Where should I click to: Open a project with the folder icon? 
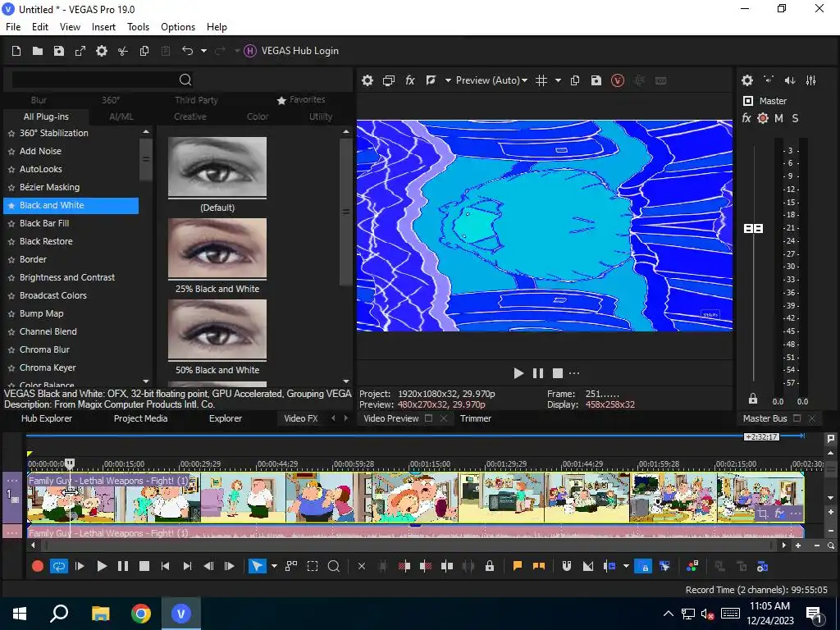[38, 51]
